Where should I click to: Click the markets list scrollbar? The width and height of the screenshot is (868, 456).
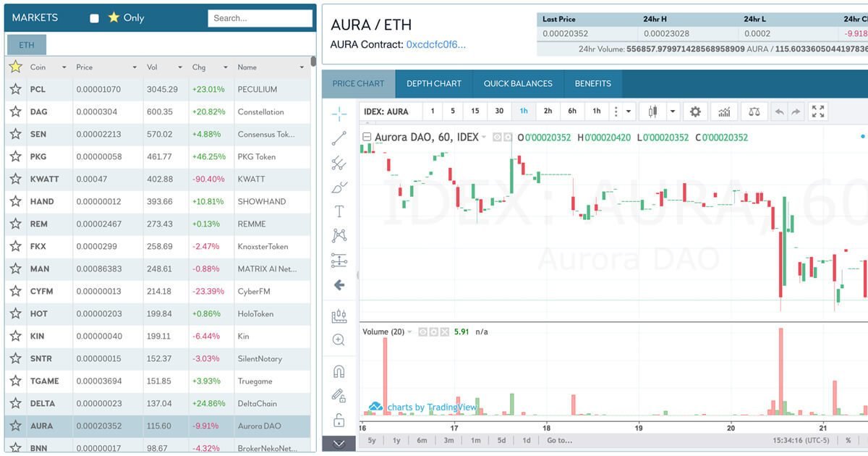(x=313, y=62)
